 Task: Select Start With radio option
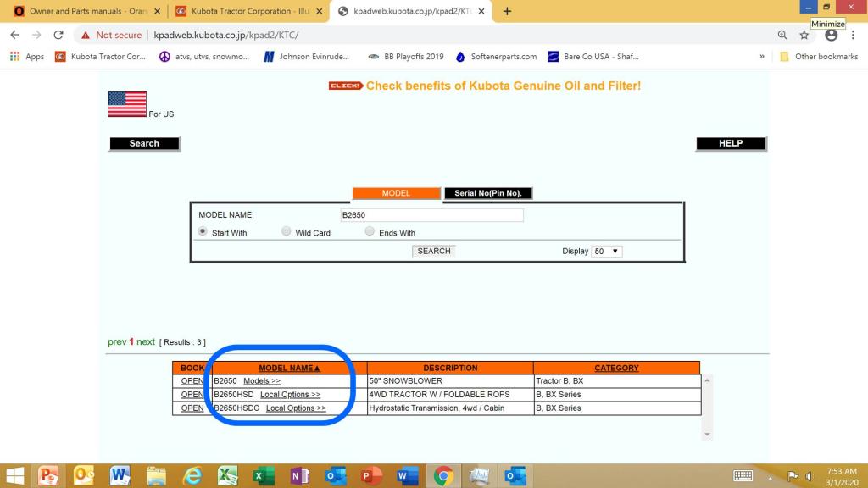(203, 232)
